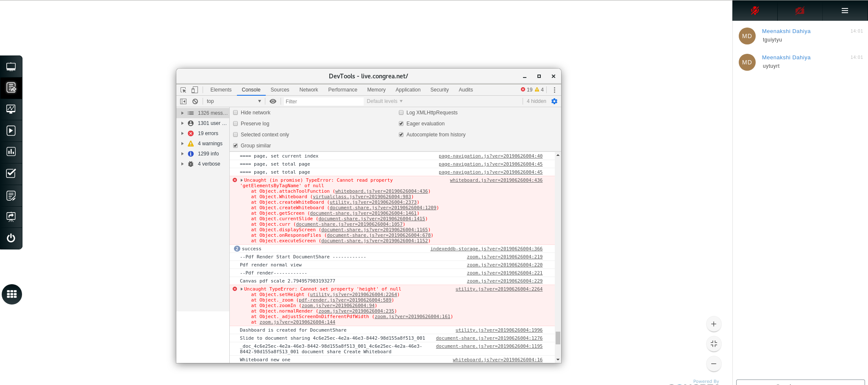Screen dimensions: 868x385
Task: Enable the Preserve log checkbox
Action: [236, 123]
